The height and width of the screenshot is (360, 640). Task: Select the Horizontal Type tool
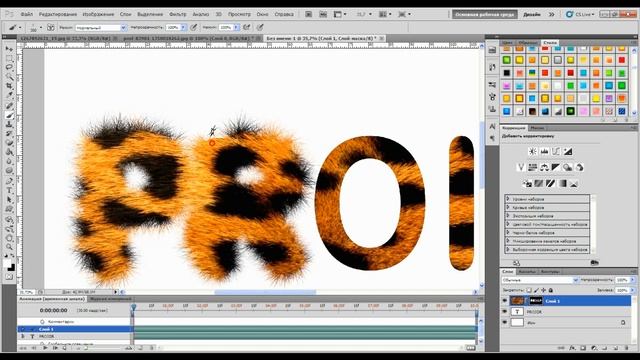tap(9, 191)
